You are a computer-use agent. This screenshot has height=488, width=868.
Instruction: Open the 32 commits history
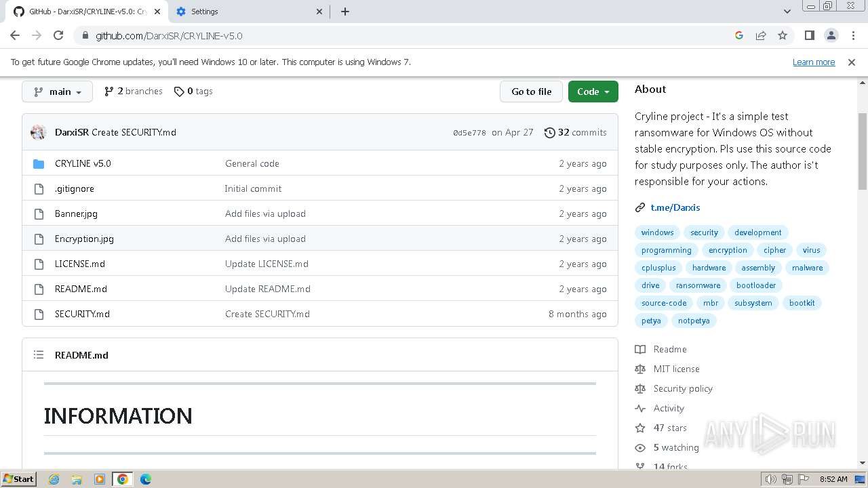(576, 132)
